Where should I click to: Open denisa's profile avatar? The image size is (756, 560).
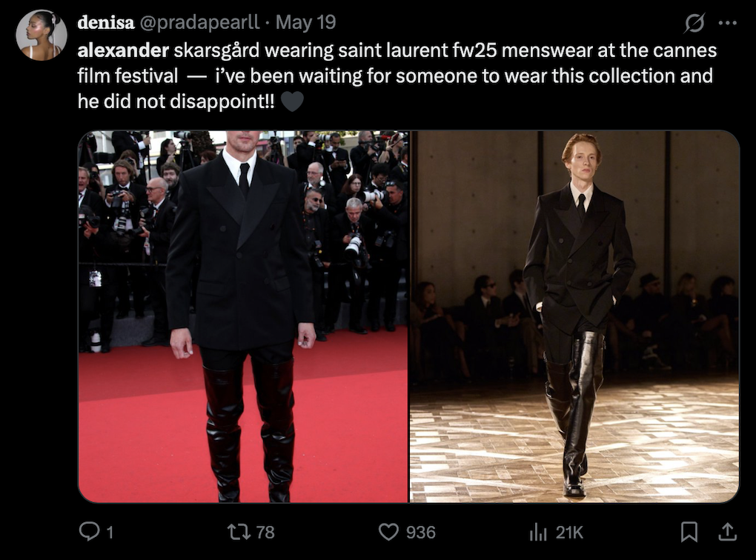pos(42,35)
